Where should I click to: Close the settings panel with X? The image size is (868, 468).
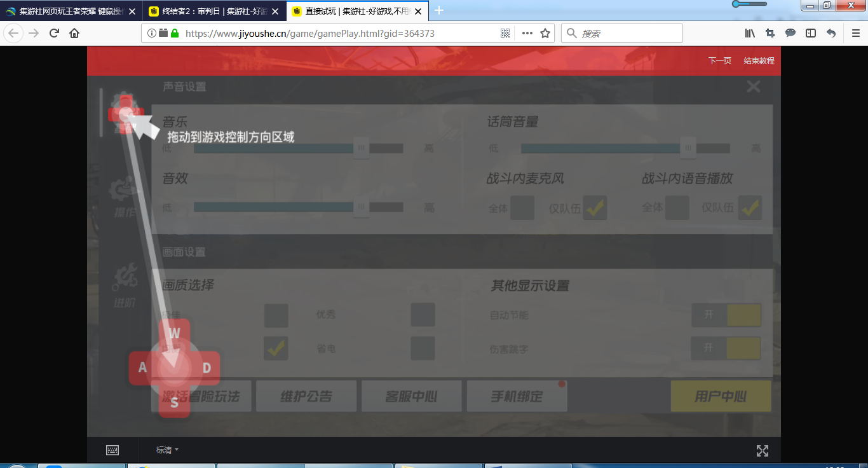(x=754, y=87)
